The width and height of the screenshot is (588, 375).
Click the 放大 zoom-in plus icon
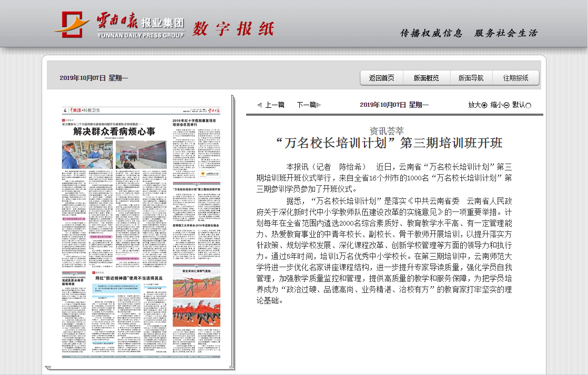point(484,105)
